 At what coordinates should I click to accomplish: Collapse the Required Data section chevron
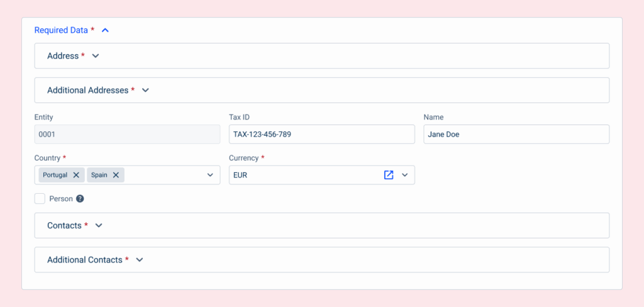[105, 30]
